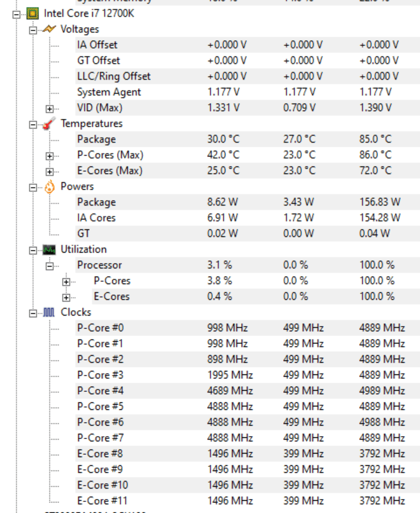Viewport: 420px width, 513px height.
Task: Collapse the Intel Core i7 12700K node
Action: pyautogui.click(x=16, y=15)
